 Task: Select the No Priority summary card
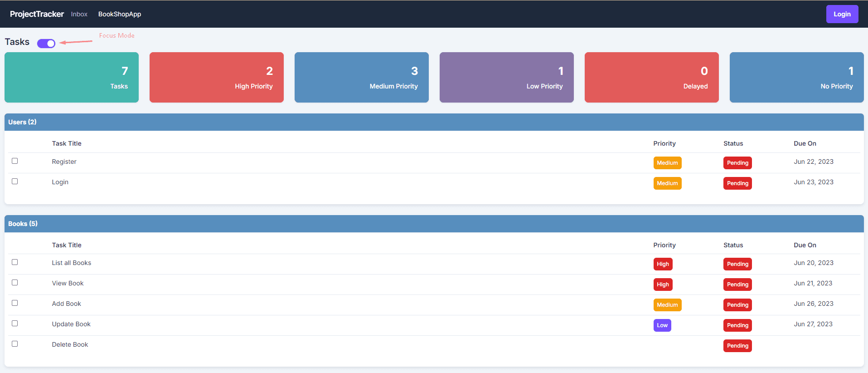(x=796, y=77)
